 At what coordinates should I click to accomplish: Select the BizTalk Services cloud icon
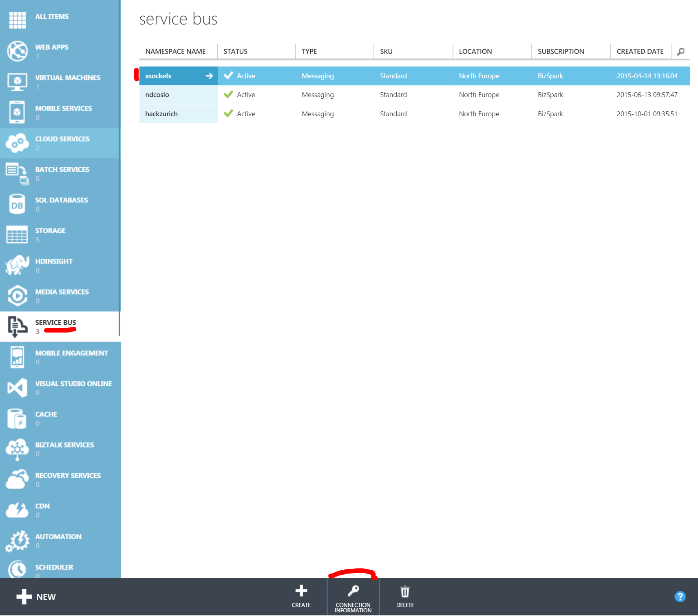point(17,449)
